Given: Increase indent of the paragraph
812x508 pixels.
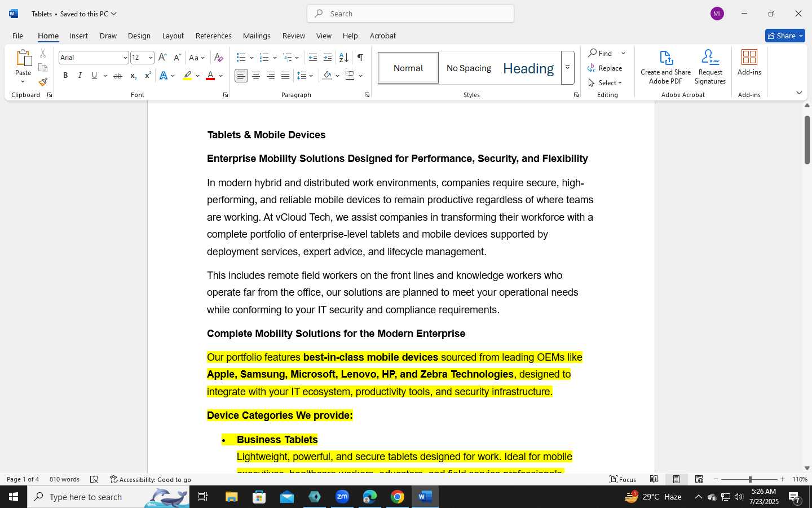Looking at the screenshot, I should 328,58.
